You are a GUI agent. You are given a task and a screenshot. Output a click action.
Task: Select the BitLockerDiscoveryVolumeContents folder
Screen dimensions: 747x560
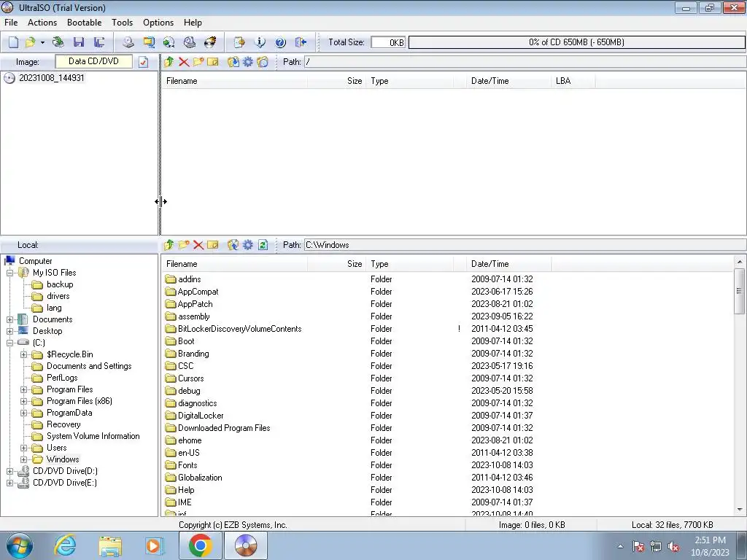239,329
